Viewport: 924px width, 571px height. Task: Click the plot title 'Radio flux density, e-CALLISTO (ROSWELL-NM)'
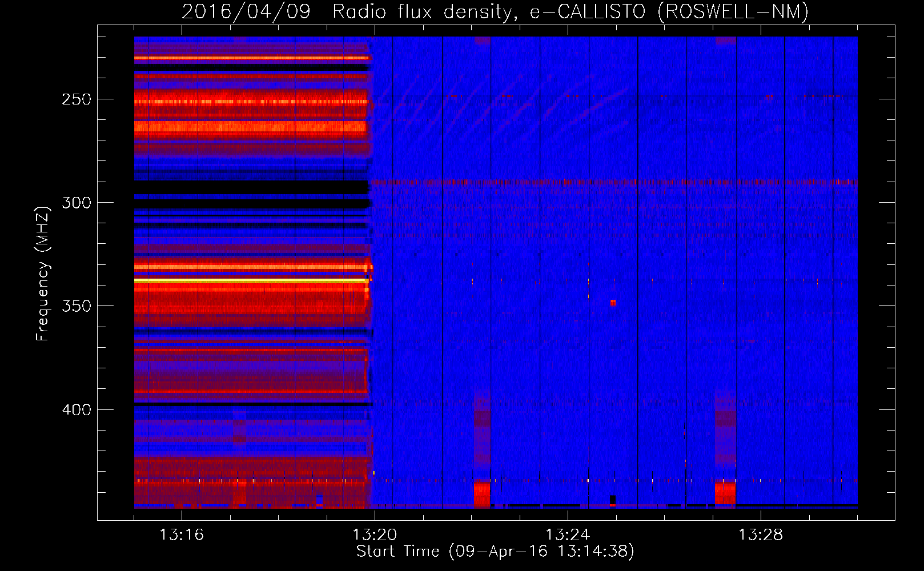[x=571, y=11]
